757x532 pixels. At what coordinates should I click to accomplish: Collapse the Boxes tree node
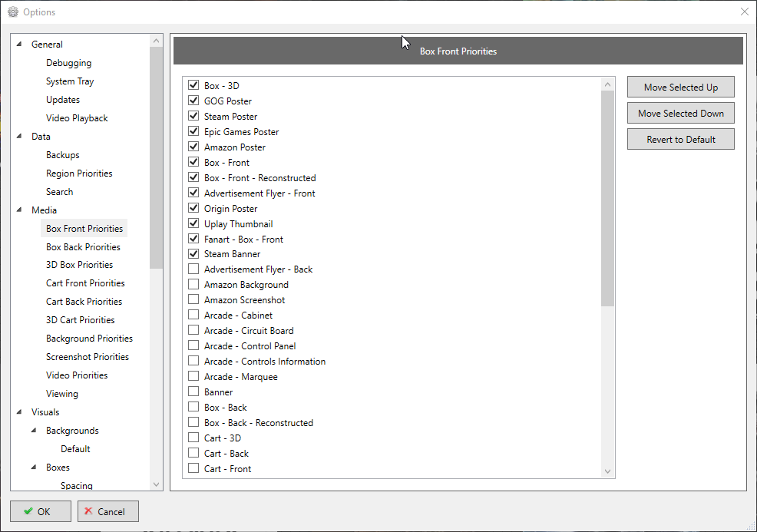(x=34, y=467)
